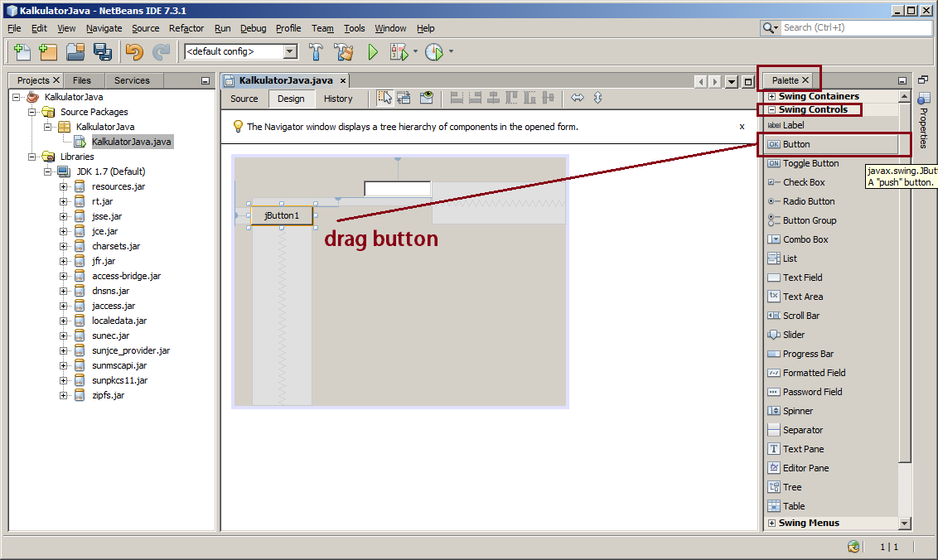This screenshot has width=938, height=560.
Task: Minimize the Projects window group
Action: [x=205, y=80]
